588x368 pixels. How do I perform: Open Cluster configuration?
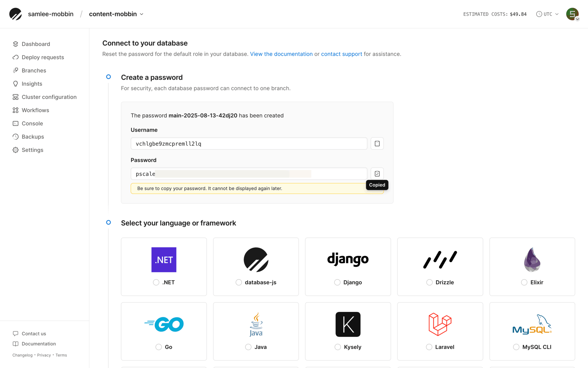(x=49, y=97)
